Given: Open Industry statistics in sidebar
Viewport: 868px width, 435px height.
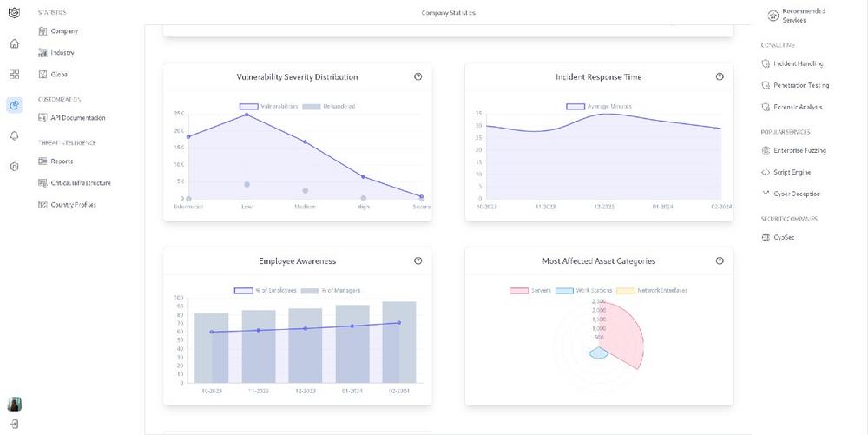Looking at the screenshot, I should pyautogui.click(x=62, y=53).
